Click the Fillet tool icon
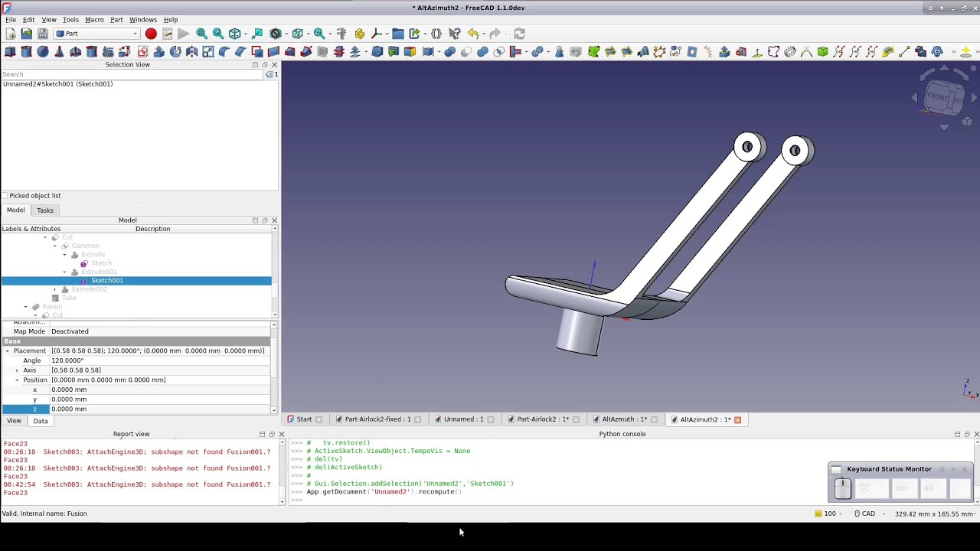980x551 pixels. click(224, 52)
